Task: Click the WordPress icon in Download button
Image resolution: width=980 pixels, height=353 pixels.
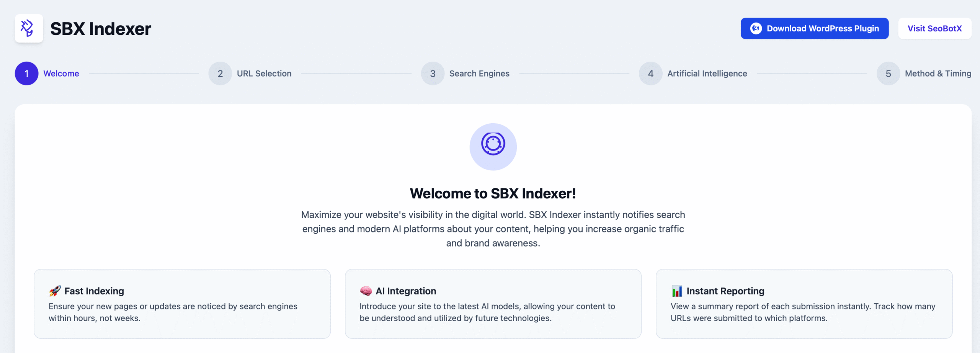Action: [x=756, y=28]
